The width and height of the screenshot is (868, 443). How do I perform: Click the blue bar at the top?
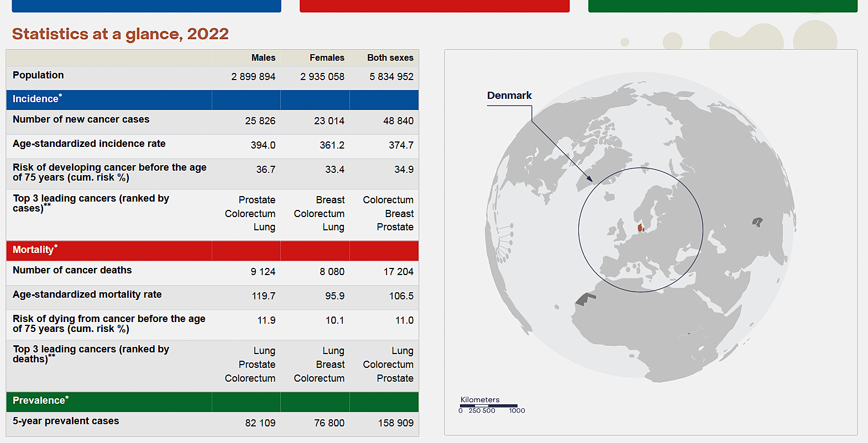pos(147,6)
